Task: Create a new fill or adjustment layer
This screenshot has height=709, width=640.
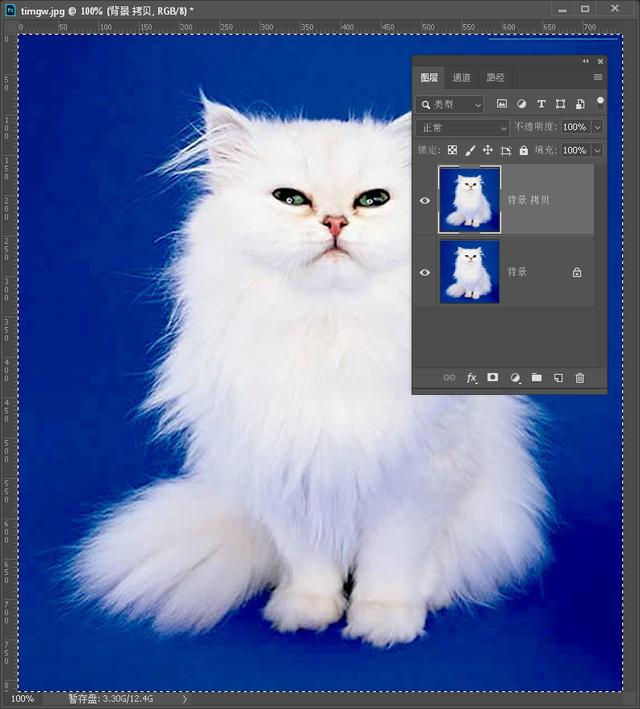Action: 515,378
